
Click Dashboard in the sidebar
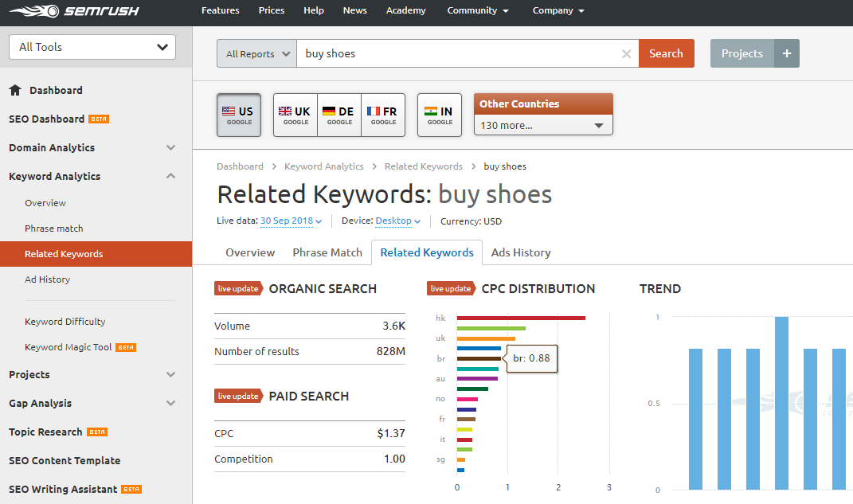[56, 90]
